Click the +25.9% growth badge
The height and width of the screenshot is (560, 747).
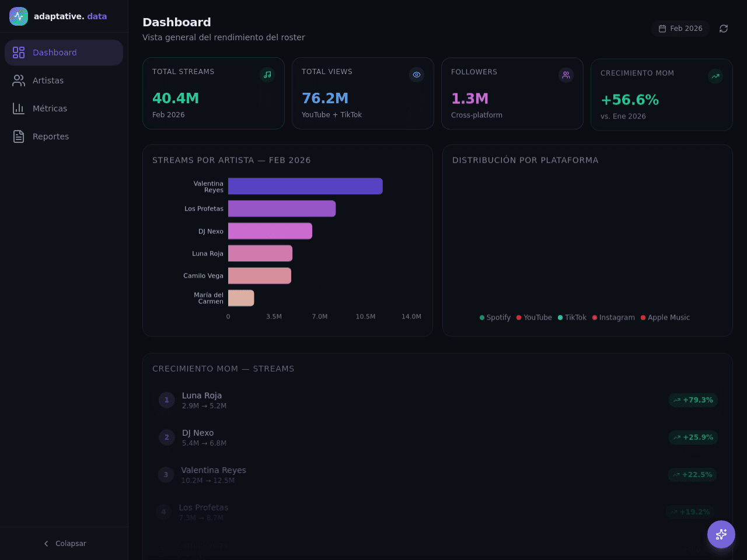click(693, 437)
